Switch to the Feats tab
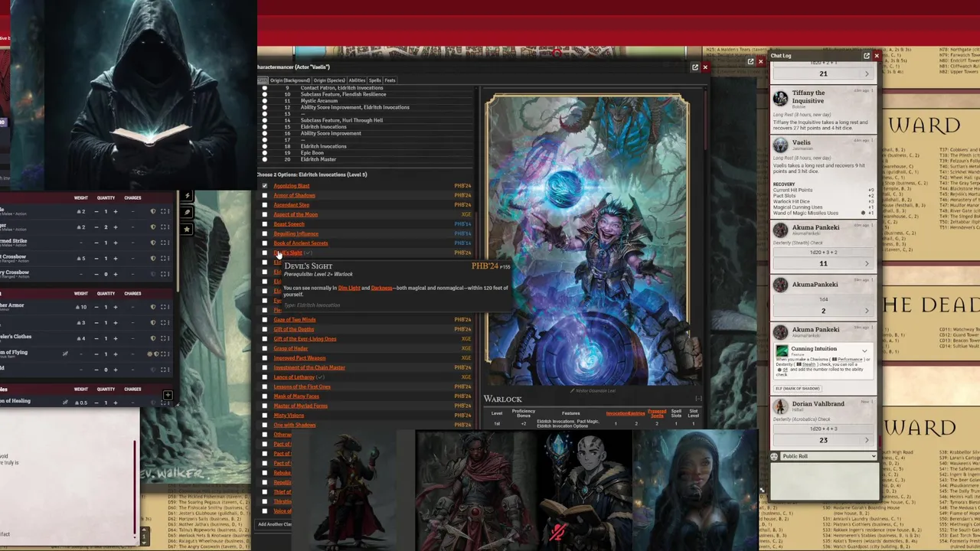The width and height of the screenshot is (980, 551). click(390, 80)
